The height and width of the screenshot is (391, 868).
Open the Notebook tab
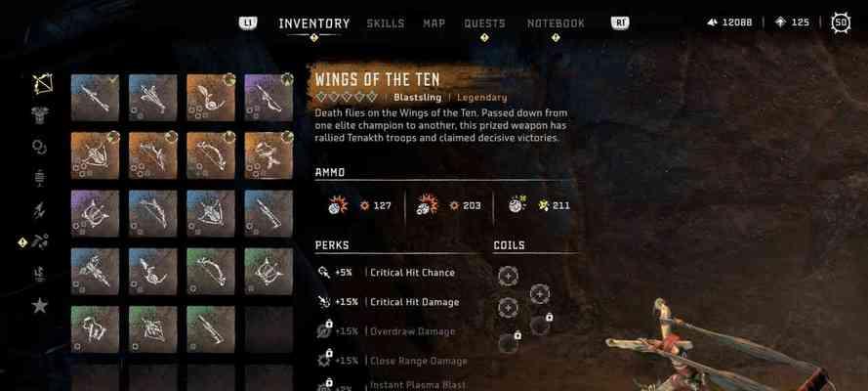click(x=556, y=23)
